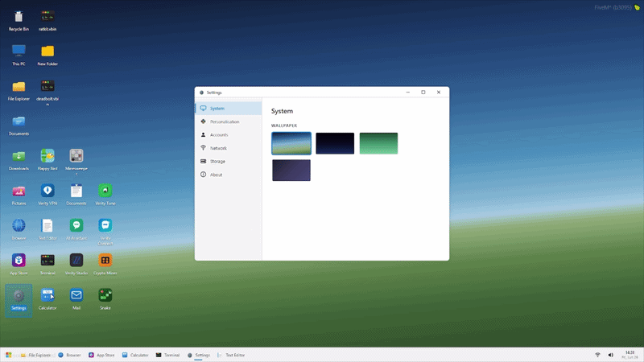Minimize the Settings window
644x362 pixels.
[x=408, y=93]
